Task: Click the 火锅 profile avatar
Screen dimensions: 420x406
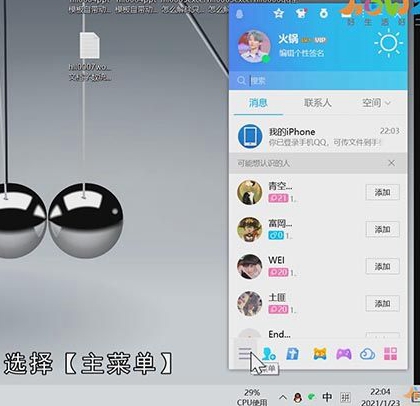Action: coord(254,46)
